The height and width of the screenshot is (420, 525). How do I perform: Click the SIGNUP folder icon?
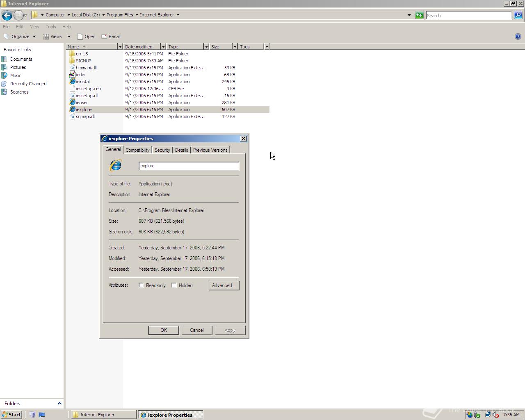pyautogui.click(x=72, y=61)
